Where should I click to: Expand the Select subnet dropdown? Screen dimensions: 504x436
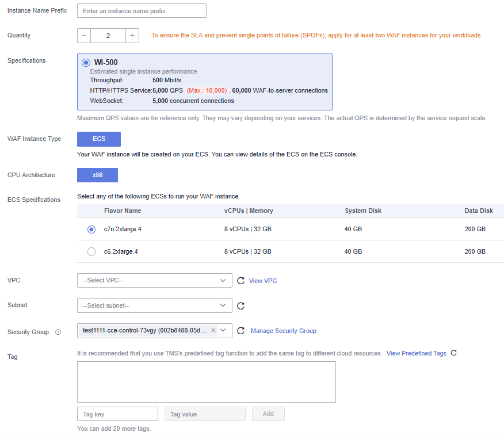[x=155, y=305]
